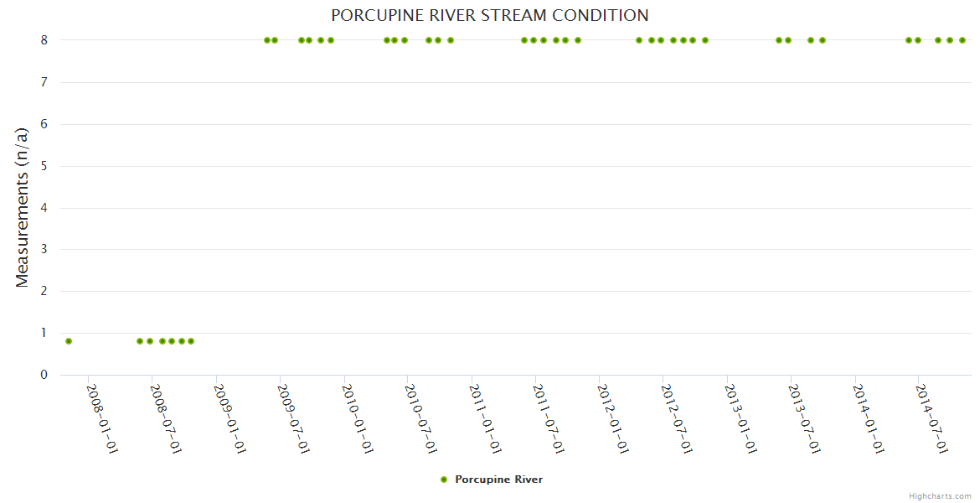The height and width of the screenshot is (503, 980).
Task: Click the 2009-07-01 x-axis label
Action: pyautogui.click(x=294, y=418)
